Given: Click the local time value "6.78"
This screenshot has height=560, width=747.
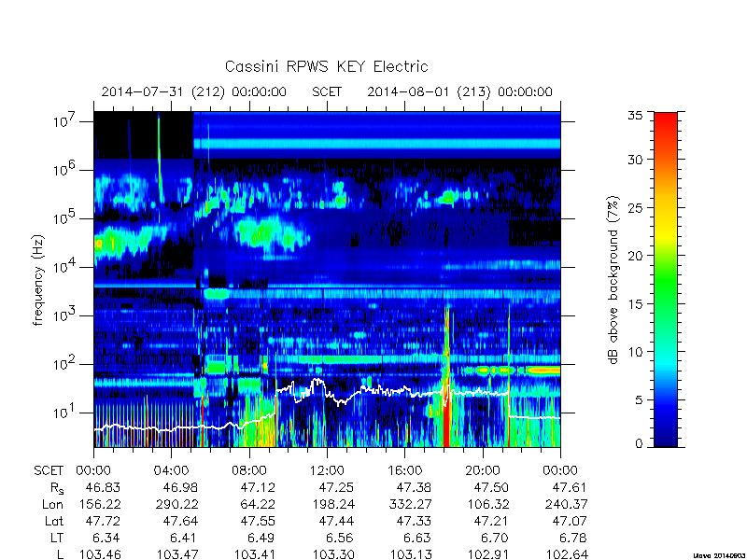Looking at the screenshot, I should (x=572, y=538).
